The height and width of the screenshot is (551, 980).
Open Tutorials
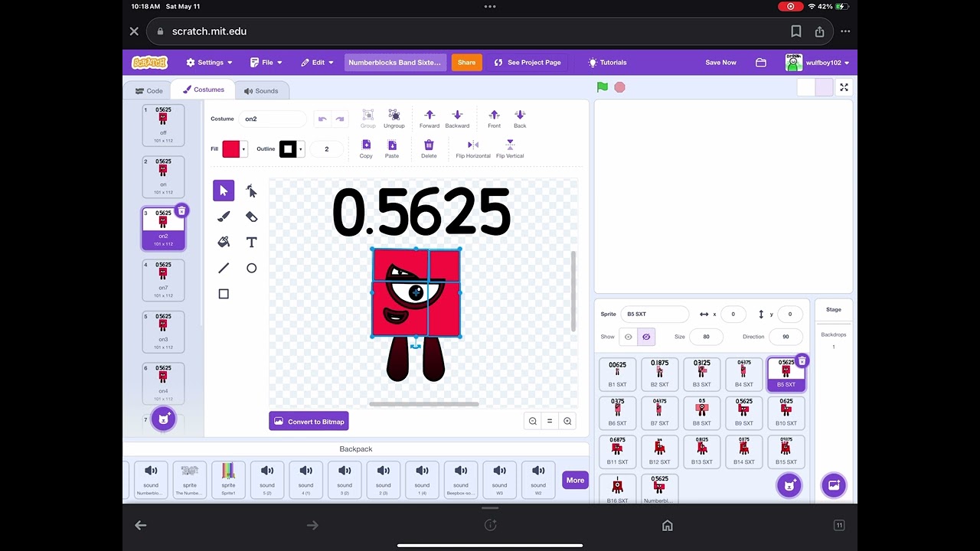[x=607, y=63]
